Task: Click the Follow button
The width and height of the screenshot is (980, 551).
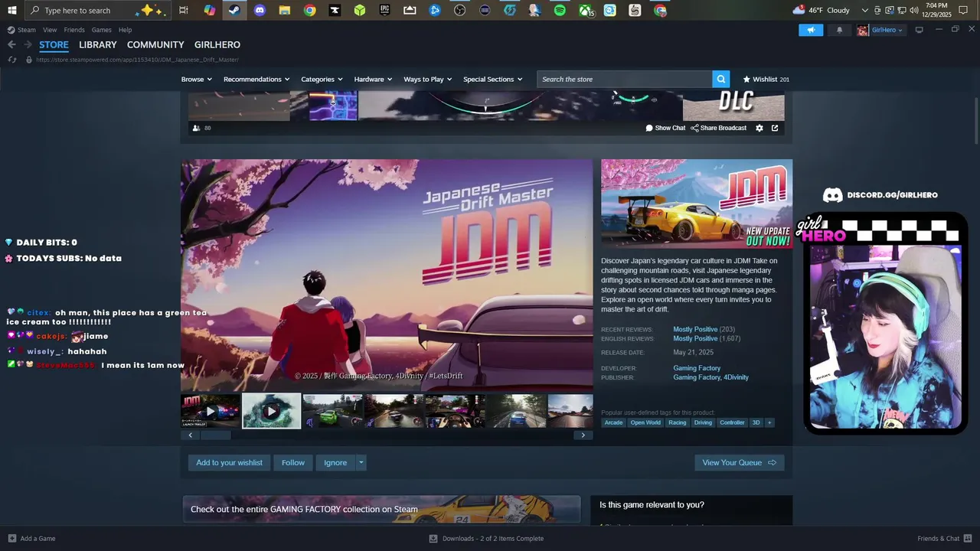Action: coord(293,462)
